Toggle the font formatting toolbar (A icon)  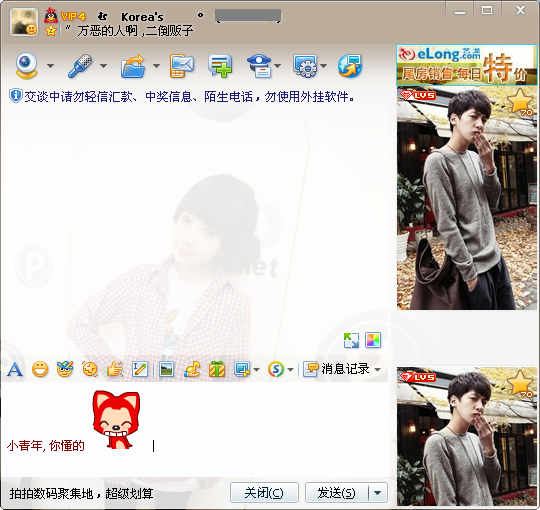[15, 369]
